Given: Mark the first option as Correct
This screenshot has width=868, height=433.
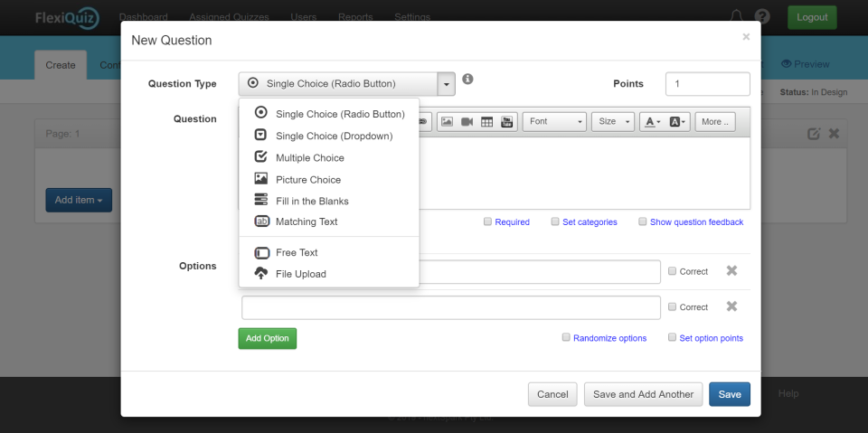Looking at the screenshot, I should point(672,270).
